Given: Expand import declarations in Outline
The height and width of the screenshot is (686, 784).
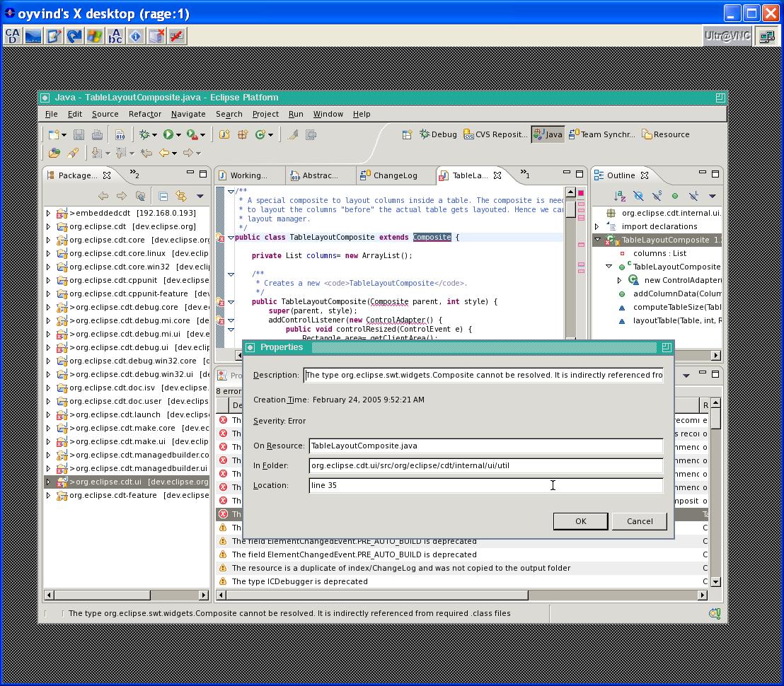Looking at the screenshot, I should [x=596, y=226].
